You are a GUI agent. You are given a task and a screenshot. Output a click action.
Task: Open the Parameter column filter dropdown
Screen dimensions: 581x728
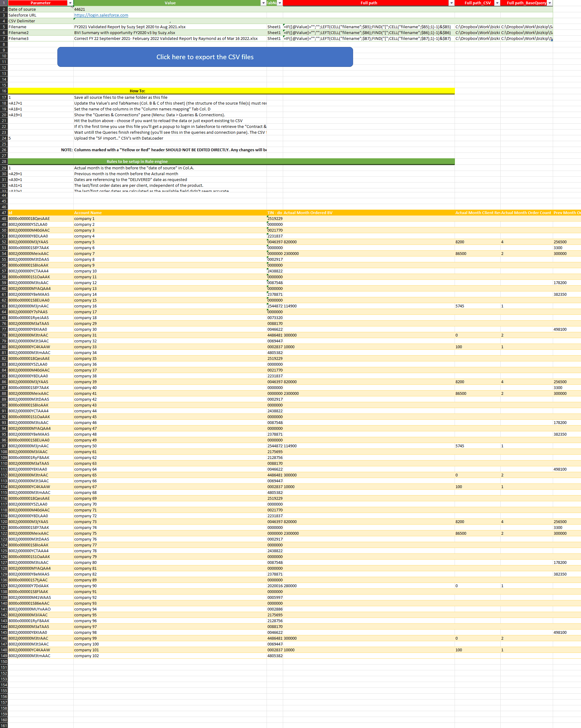[70, 3]
